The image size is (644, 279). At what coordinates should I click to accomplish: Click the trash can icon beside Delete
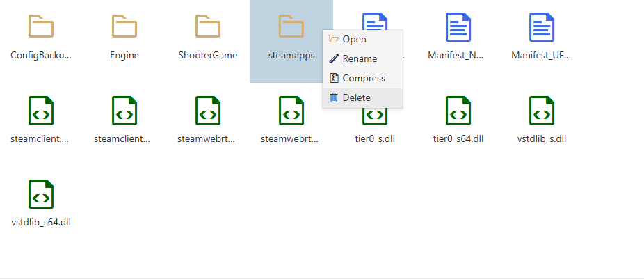pyautogui.click(x=334, y=98)
